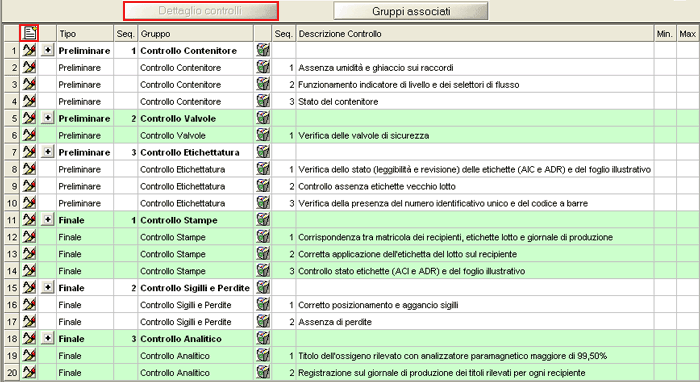This screenshot has height=382, width=700.
Task: Click the bold 'Controllo Analitico' group cell
Action: tap(196, 339)
